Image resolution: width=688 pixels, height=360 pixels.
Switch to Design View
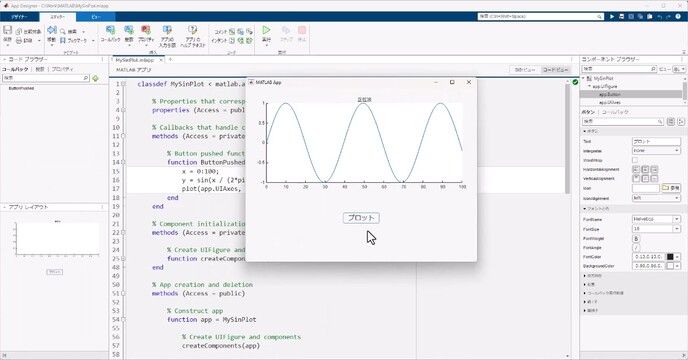click(x=525, y=69)
